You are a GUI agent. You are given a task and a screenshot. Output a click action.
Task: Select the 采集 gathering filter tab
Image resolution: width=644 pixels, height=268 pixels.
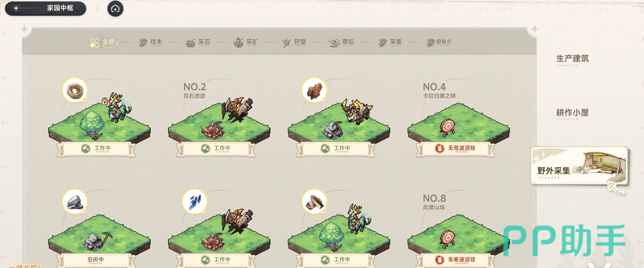(x=390, y=43)
